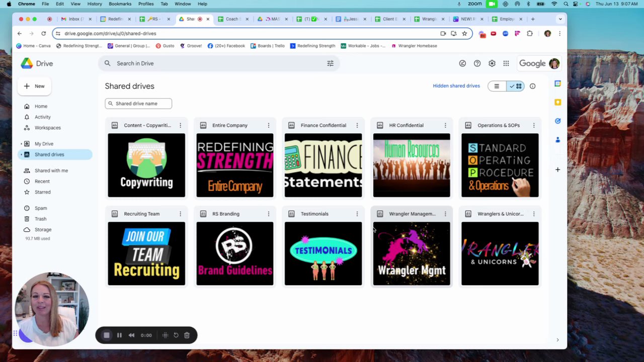Image resolution: width=644 pixels, height=362 pixels.
Task: Open the Chrome Bookmarks menu
Action: [x=120, y=4]
